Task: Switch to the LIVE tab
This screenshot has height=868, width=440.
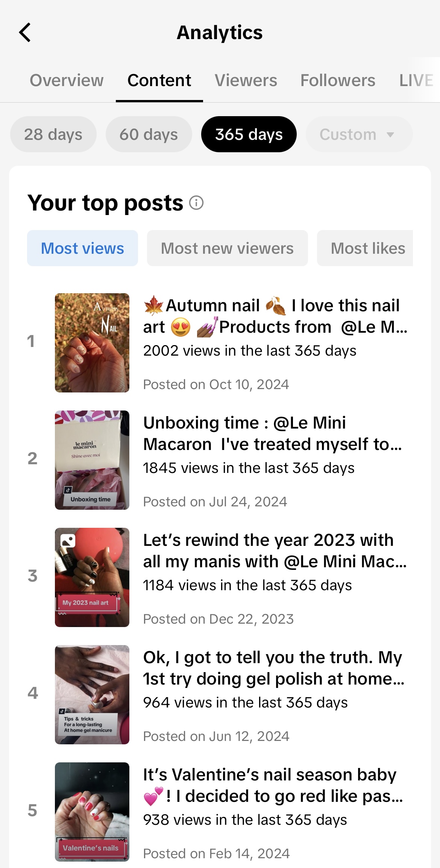Action: click(x=416, y=80)
